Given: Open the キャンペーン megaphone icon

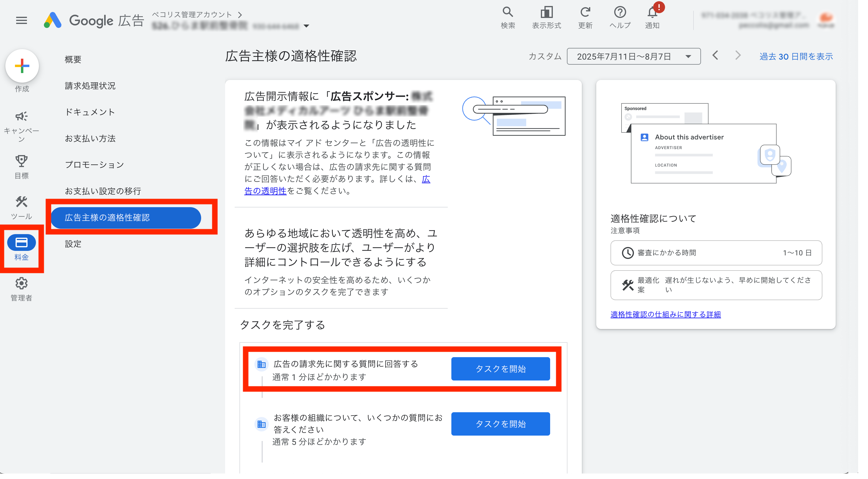Looking at the screenshot, I should point(22,116).
